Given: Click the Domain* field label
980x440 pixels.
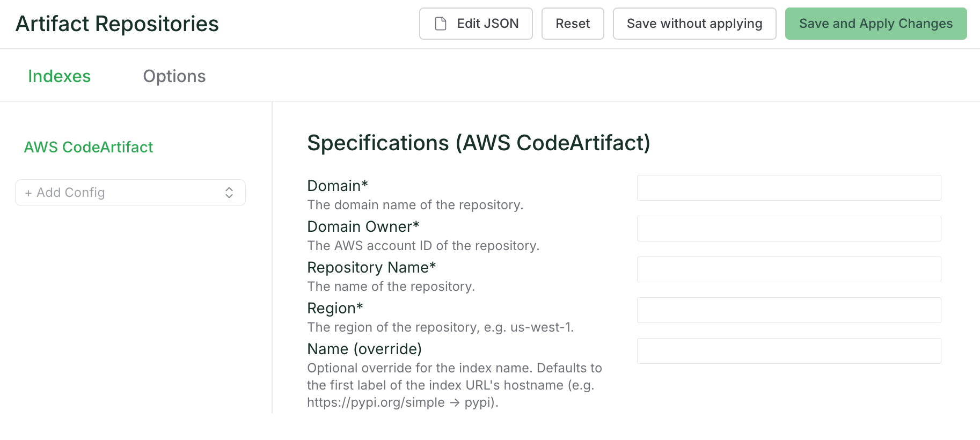Looking at the screenshot, I should [338, 186].
